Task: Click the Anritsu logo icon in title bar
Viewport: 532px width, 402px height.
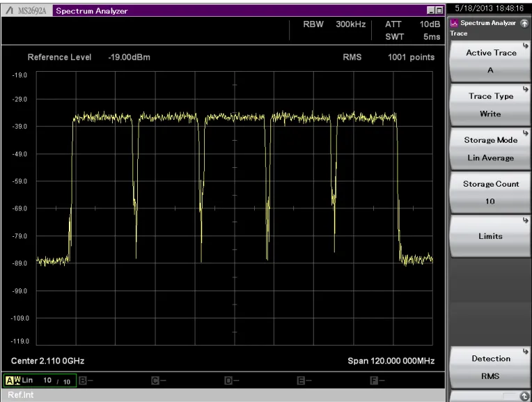Action: click(9, 10)
